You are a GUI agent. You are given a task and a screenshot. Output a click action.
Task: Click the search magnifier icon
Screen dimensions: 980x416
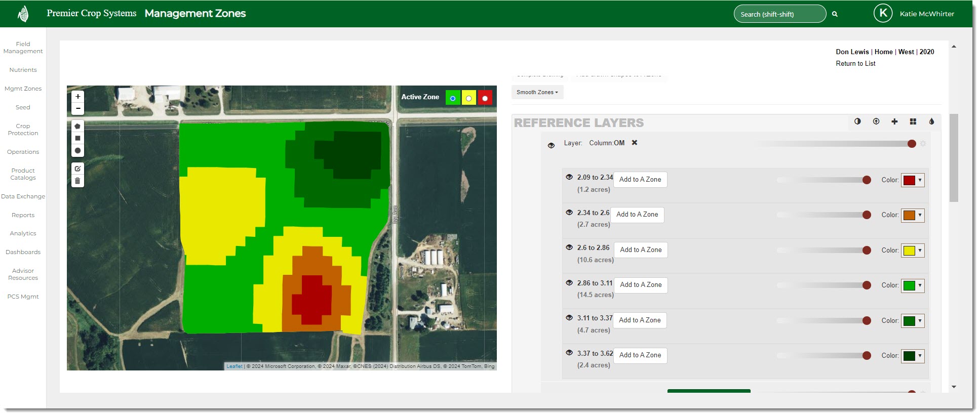click(835, 14)
